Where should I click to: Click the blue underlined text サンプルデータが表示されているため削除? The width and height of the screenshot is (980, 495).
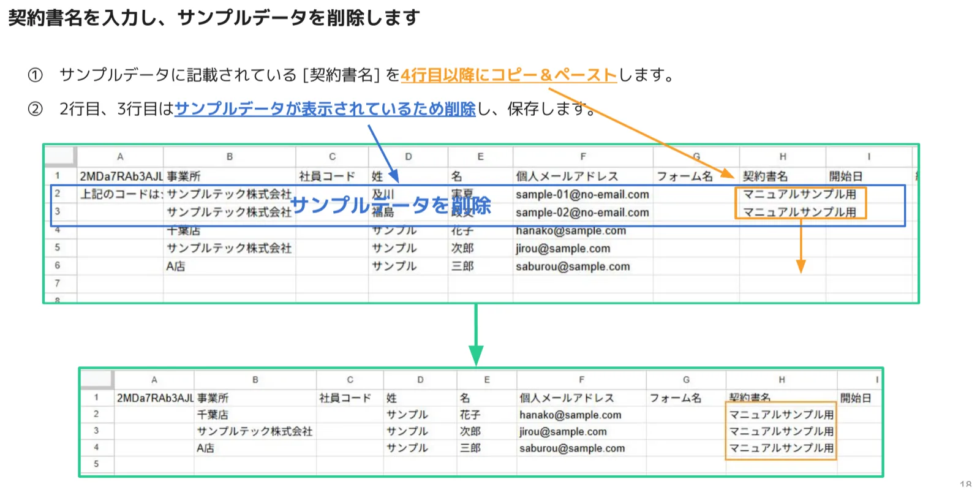(x=325, y=108)
